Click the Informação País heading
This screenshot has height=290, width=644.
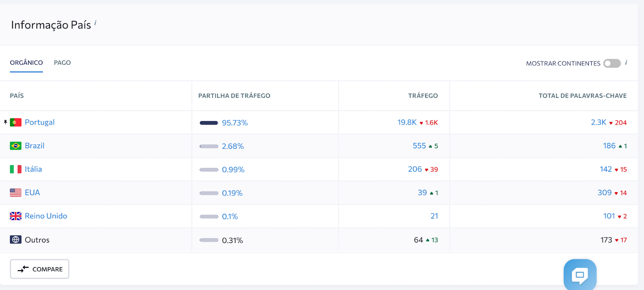[51, 25]
